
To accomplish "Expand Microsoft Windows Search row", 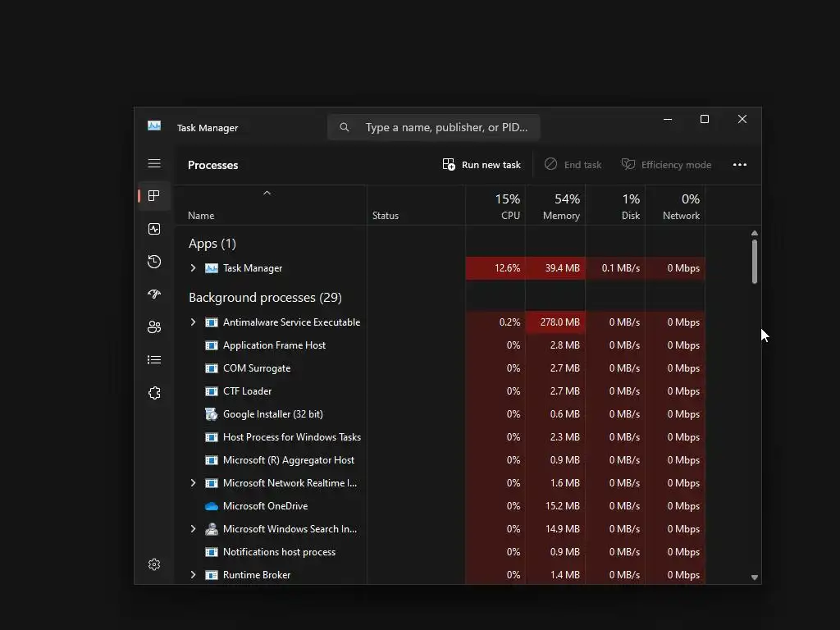I will (x=193, y=529).
